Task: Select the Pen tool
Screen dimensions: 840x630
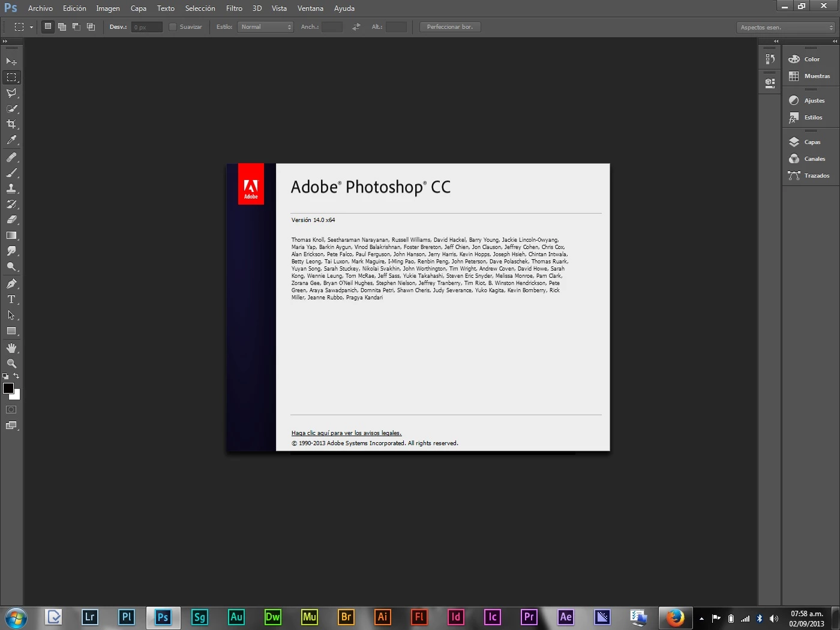Action: click(x=11, y=284)
